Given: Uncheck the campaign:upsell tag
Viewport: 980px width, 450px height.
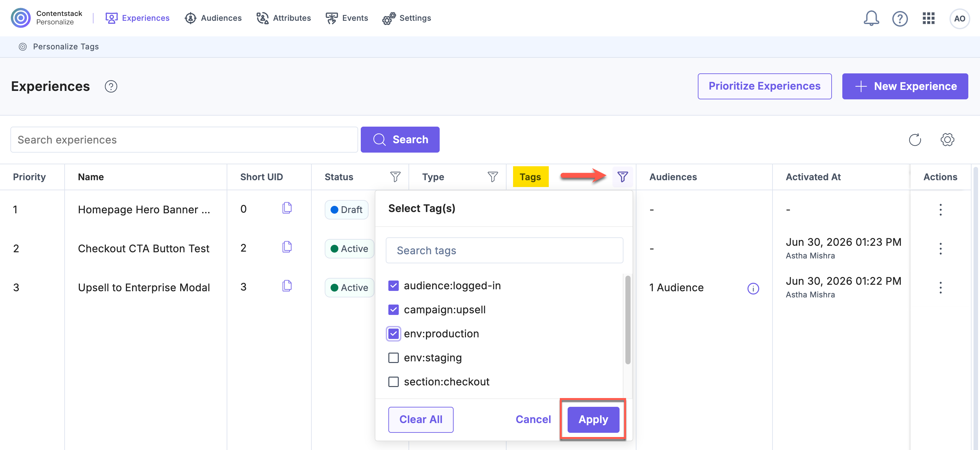Looking at the screenshot, I should [393, 310].
